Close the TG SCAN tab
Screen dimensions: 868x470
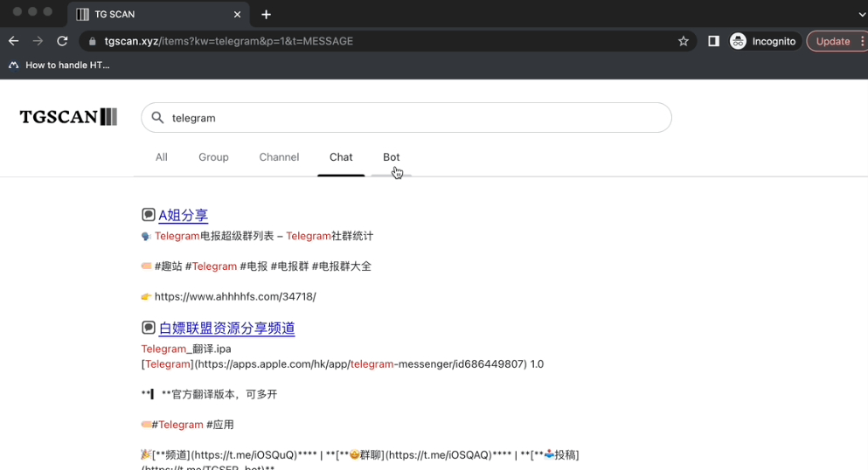click(x=237, y=14)
